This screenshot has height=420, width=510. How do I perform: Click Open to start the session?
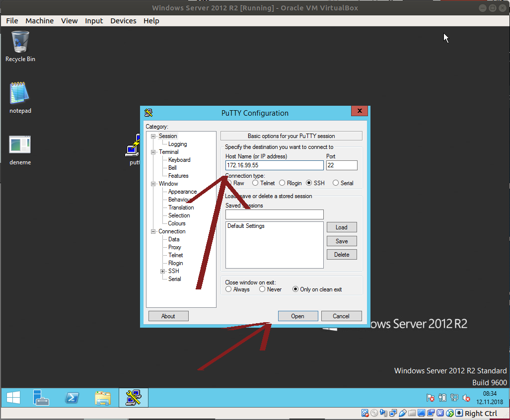[x=298, y=316]
